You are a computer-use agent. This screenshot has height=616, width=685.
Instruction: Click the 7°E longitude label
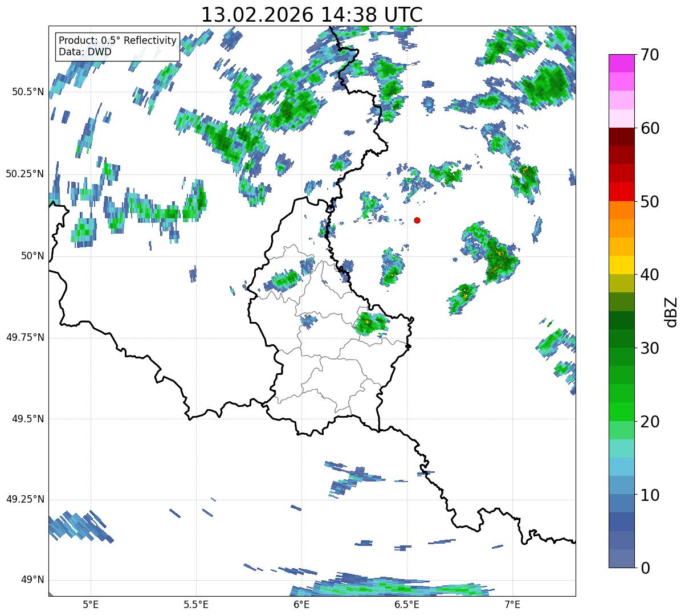click(x=512, y=605)
